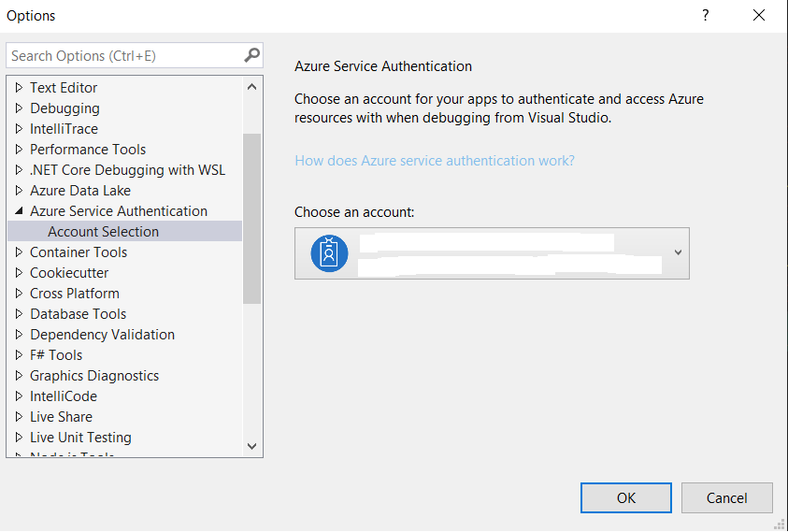788x532 pixels.
Task: Expand the Performance Tools node
Action: click(x=19, y=150)
